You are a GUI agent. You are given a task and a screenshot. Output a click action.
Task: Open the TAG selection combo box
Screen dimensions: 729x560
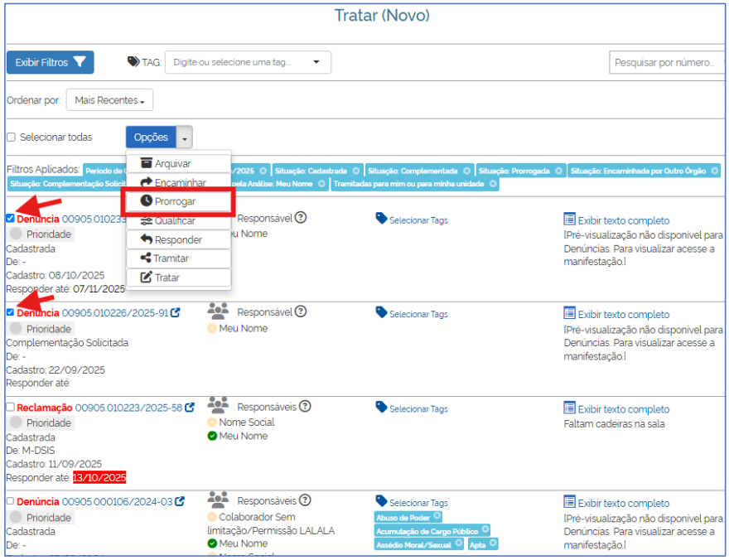pos(248,62)
